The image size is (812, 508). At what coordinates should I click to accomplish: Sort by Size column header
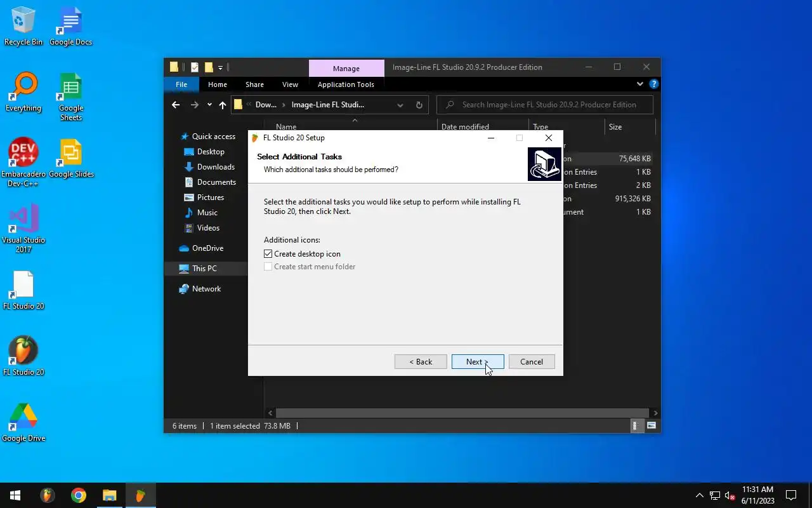pos(630,126)
